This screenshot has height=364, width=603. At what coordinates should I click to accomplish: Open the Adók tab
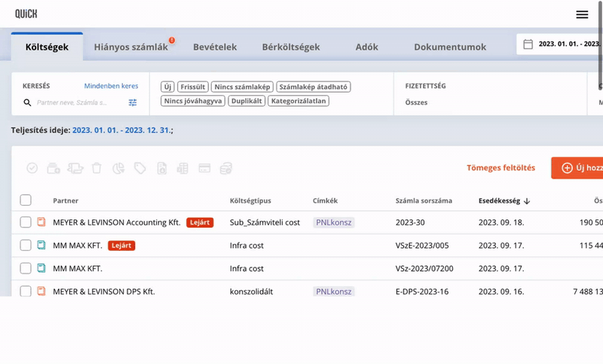click(x=367, y=47)
